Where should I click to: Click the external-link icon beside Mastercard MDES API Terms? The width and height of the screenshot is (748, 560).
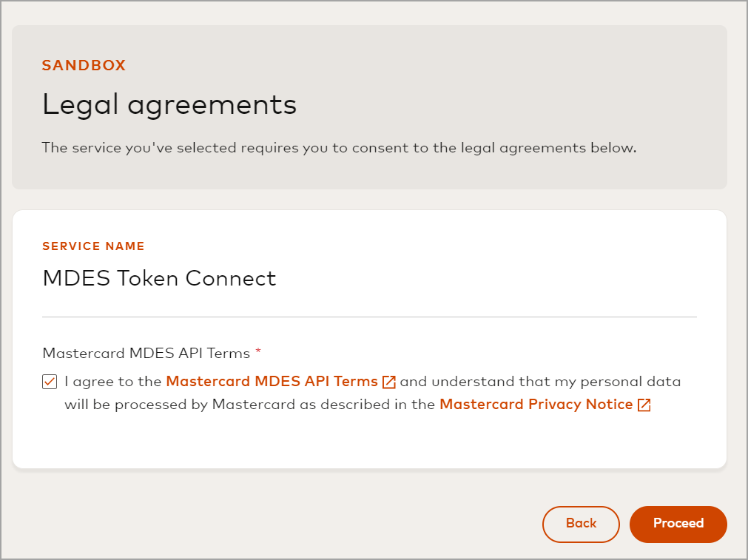pos(389,381)
